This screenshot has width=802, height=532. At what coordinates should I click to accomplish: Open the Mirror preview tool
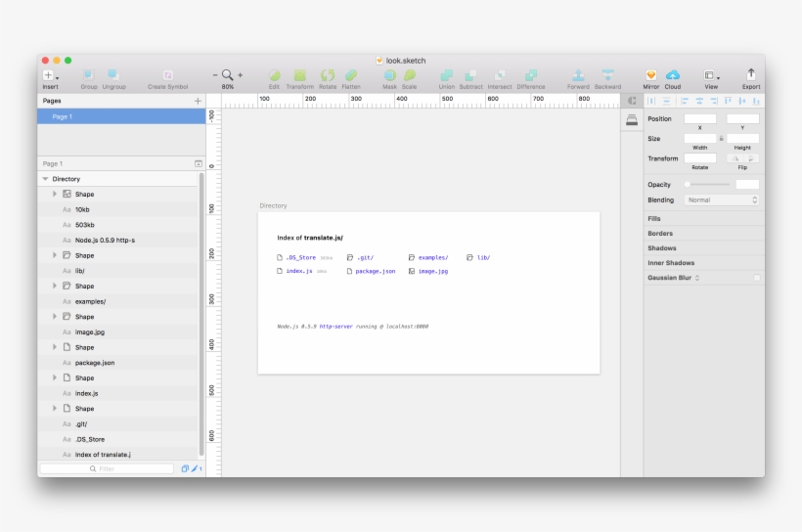(650, 75)
